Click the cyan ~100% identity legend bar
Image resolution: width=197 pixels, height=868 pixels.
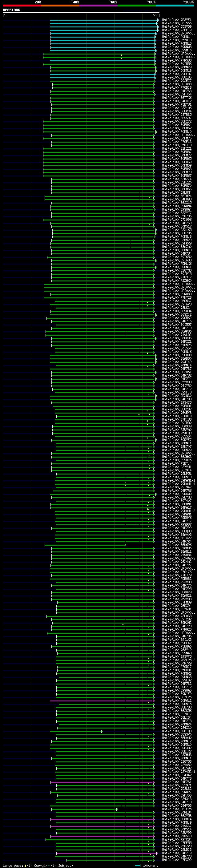[x=175, y=6]
